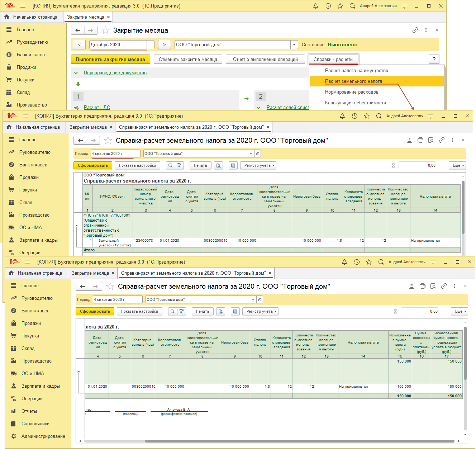Screen dimensions: 476x449
Task: Open Еще menu in bottom window
Action: point(460,311)
